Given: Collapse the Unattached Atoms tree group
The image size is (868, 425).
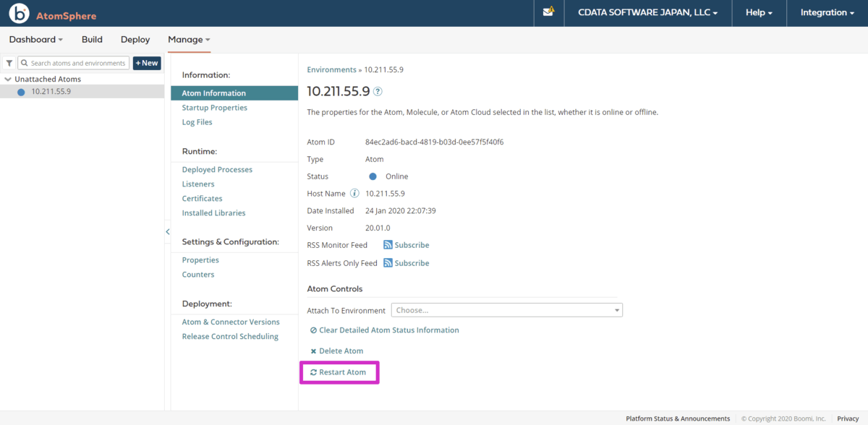Looking at the screenshot, I should (x=7, y=80).
